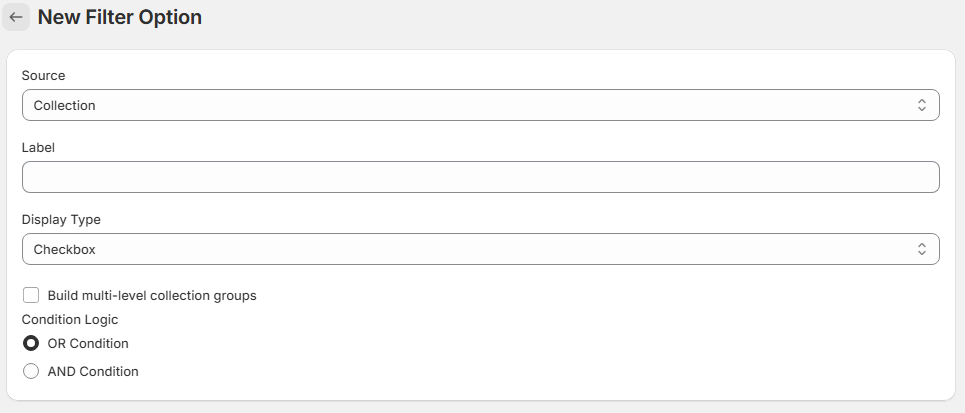This screenshot has height=413, width=965.
Task: Click empty area of the form card
Action: click(x=600, y=340)
